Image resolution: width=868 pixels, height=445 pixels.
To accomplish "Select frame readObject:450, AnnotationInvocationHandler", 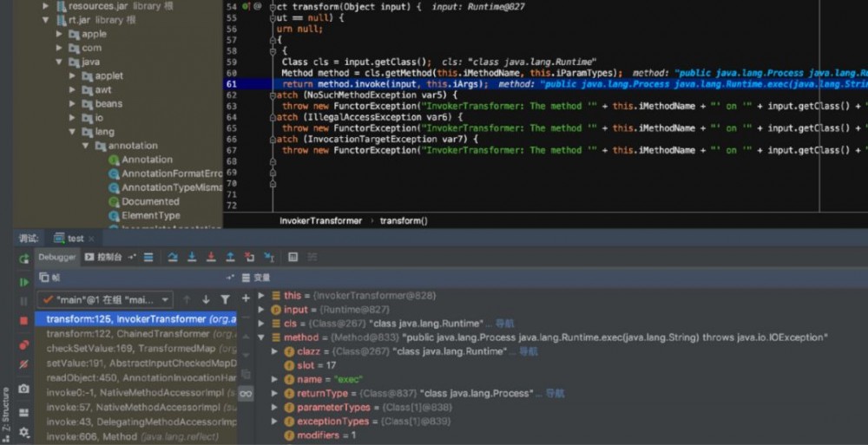I will tap(135, 378).
